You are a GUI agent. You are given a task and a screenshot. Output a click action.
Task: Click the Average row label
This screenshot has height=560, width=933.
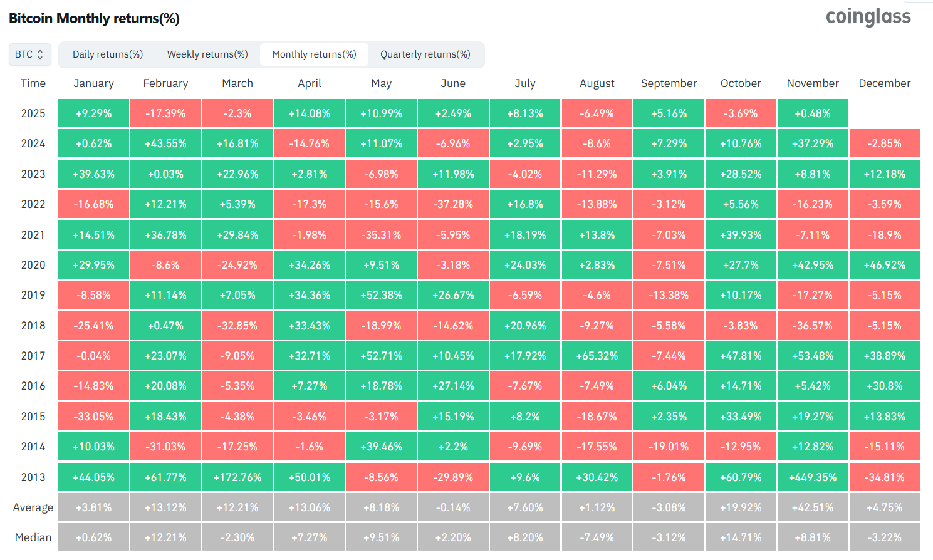33,507
